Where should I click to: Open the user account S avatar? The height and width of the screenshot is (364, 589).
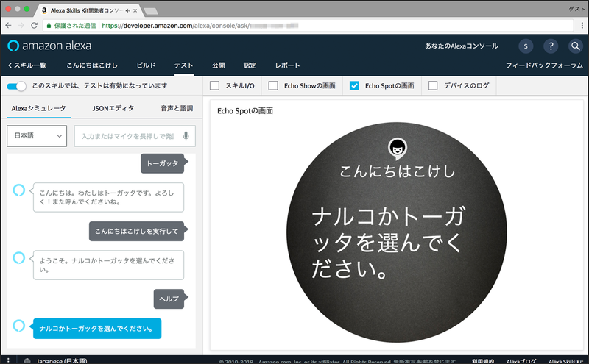(526, 46)
